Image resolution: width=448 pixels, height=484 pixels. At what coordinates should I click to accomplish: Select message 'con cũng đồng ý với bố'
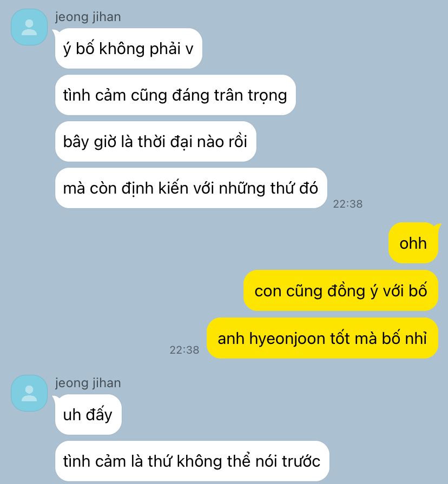click(340, 290)
